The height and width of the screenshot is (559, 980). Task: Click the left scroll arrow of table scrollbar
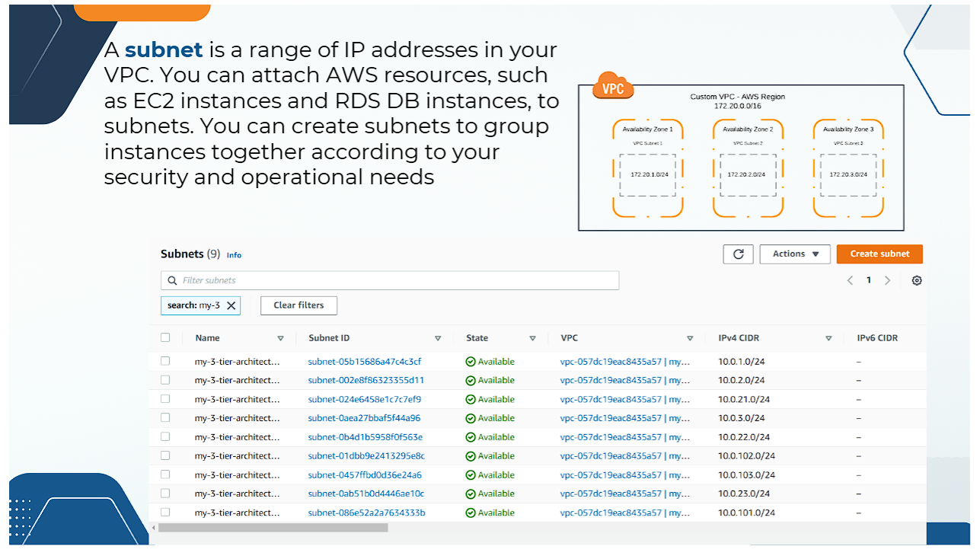153,527
